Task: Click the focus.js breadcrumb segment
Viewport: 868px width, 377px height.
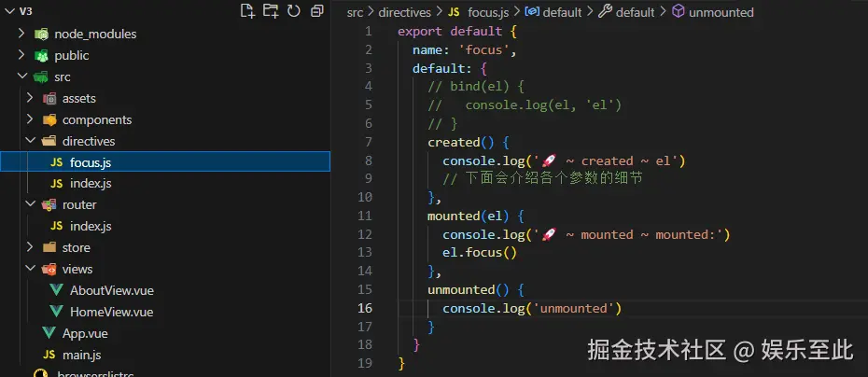Action: coord(488,12)
